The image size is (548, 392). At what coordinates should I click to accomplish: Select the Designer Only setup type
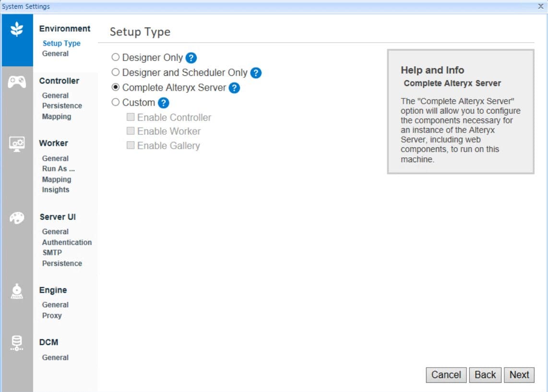click(115, 57)
